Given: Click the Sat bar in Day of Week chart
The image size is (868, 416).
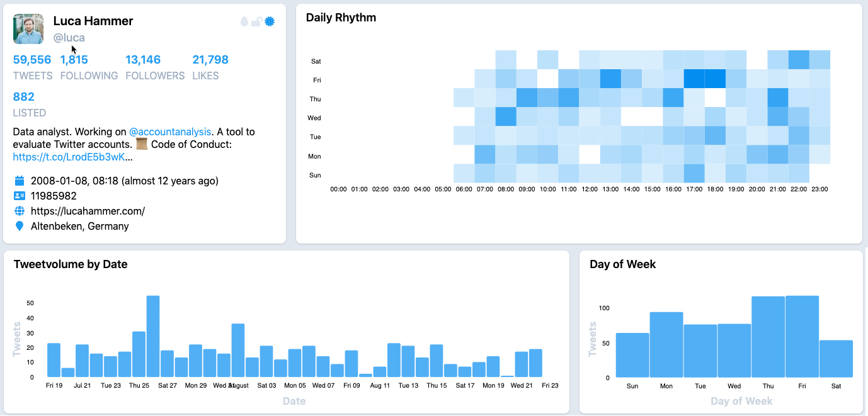Looking at the screenshot, I should (836, 359).
